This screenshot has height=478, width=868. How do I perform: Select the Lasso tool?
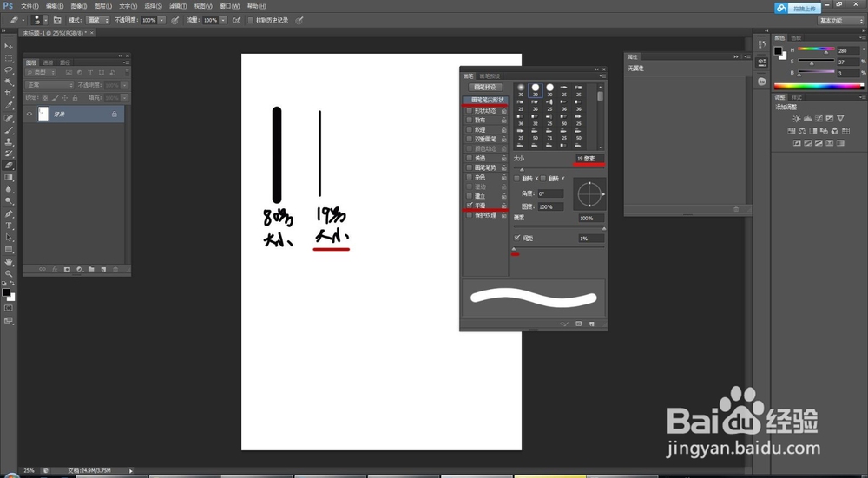9,70
